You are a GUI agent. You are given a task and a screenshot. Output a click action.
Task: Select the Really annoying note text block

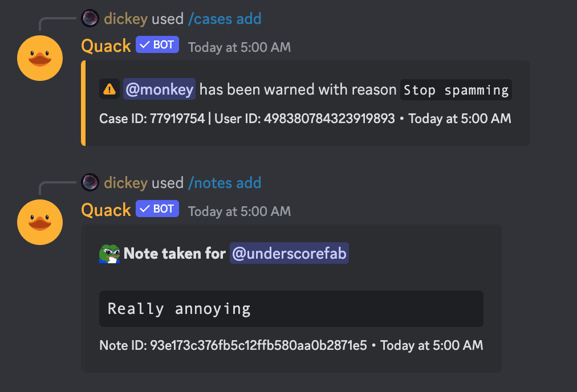pyautogui.click(x=291, y=308)
